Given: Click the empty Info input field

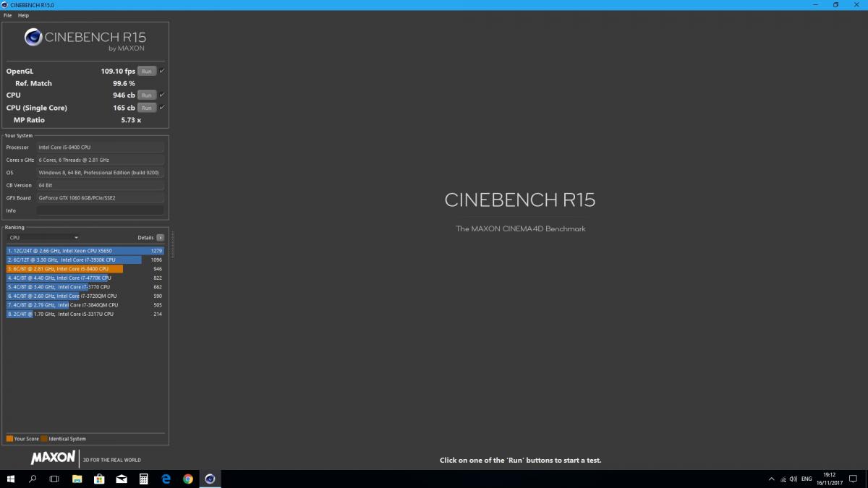Looking at the screenshot, I should tap(100, 210).
